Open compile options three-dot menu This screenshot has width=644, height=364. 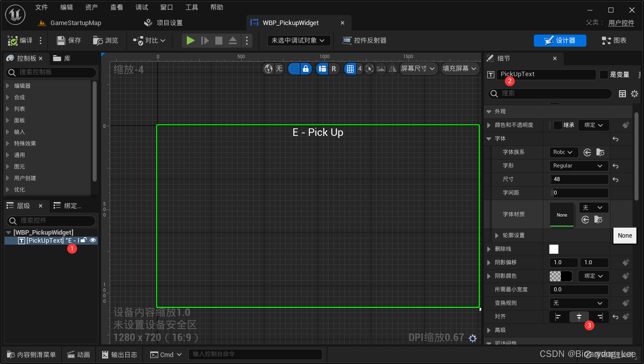[41, 41]
